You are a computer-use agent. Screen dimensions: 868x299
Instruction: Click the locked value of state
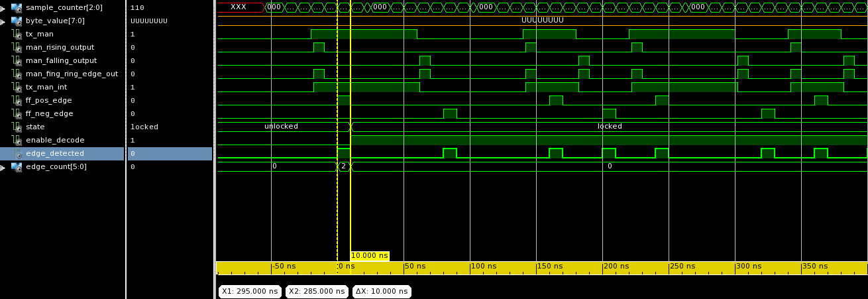click(x=144, y=127)
